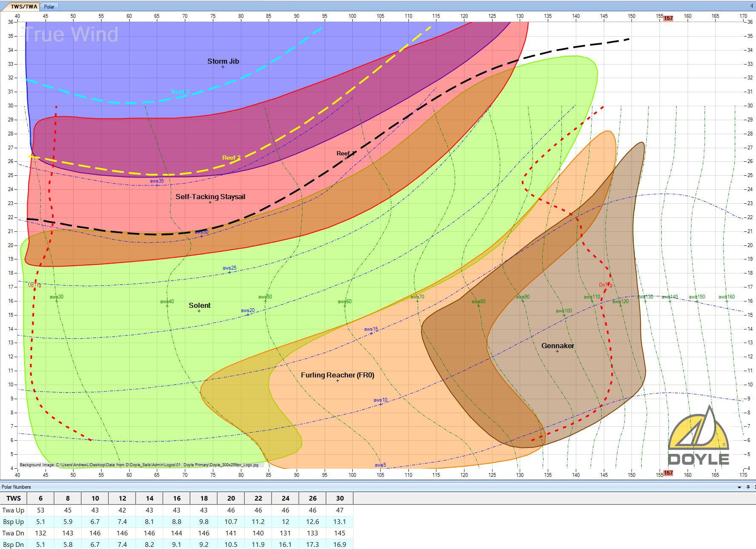The image size is (756, 549).
Task: Click the True Wind chart title
Action: 71,34
